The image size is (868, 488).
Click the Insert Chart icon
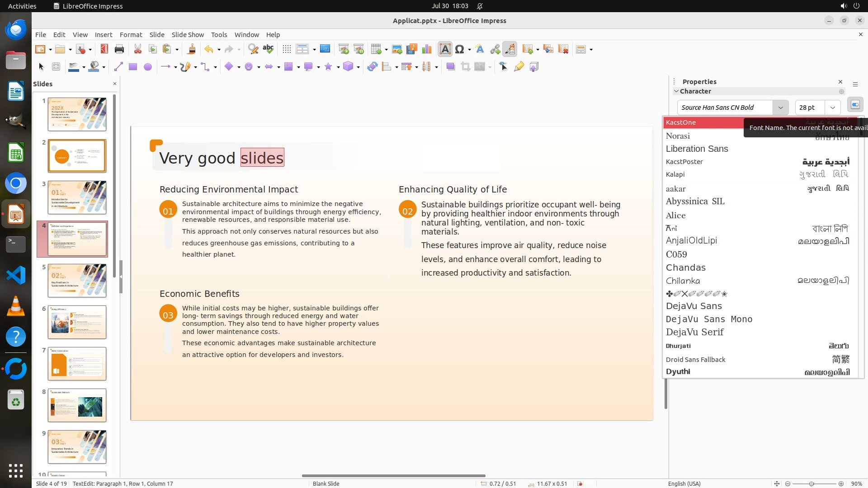(426, 49)
